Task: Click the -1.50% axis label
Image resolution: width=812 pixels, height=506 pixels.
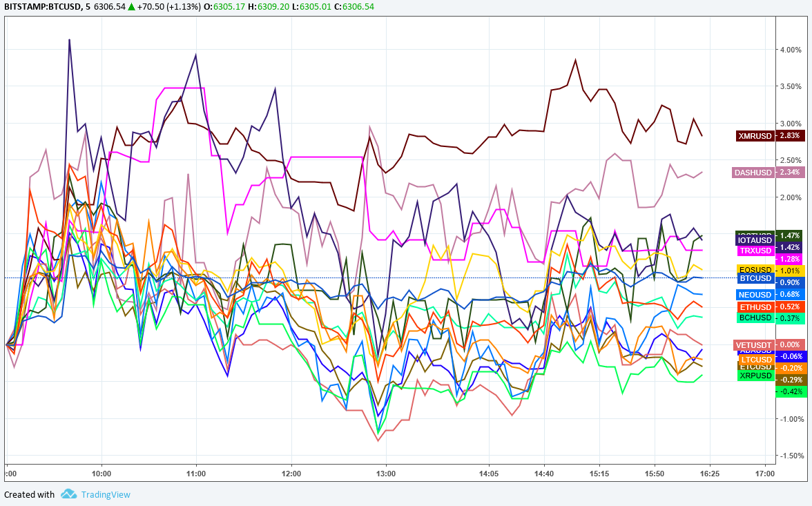Action: (792, 456)
